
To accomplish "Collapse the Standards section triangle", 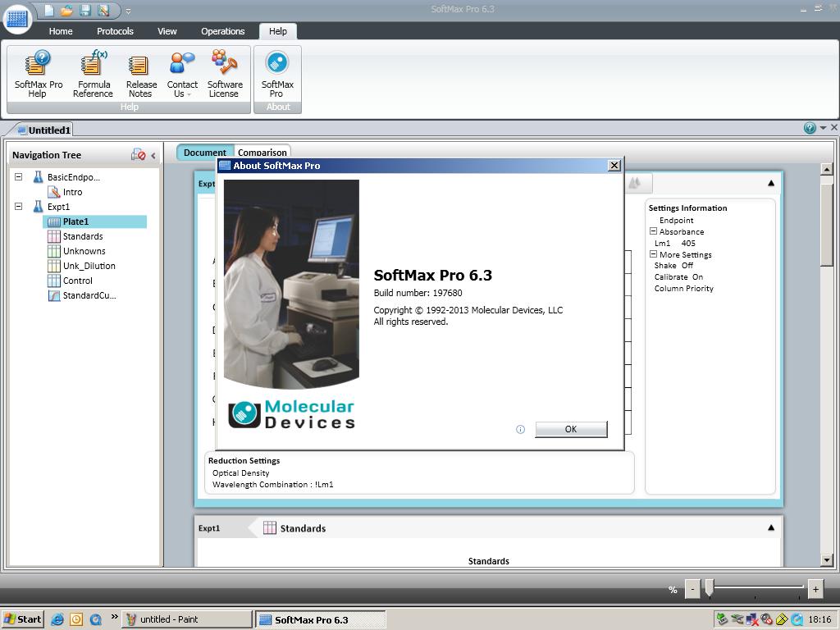I will [x=771, y=527].
